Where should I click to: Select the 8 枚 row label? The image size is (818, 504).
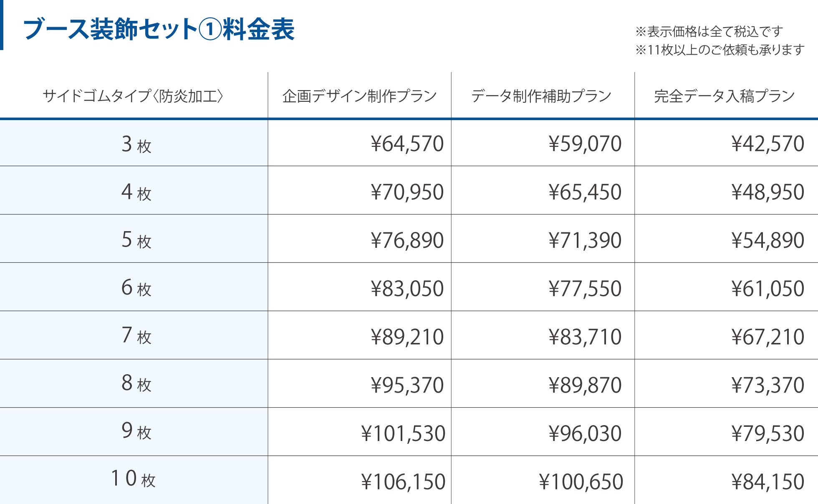click(136, 383)
